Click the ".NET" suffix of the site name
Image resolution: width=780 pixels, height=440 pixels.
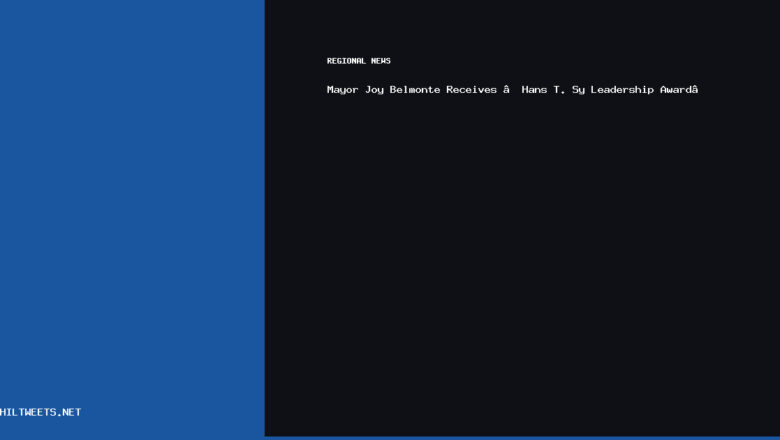(x=68, y=412)
